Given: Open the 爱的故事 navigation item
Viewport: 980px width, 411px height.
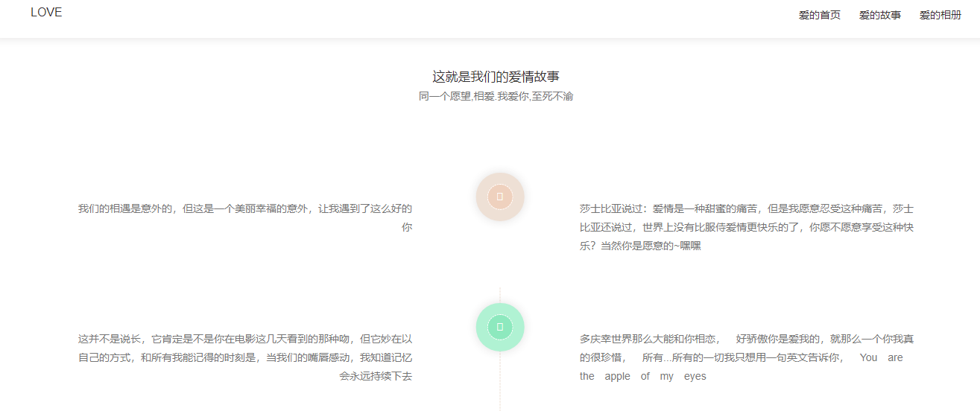Looking at the screenshot, I should pyautogui.click(x=879, y=16).
